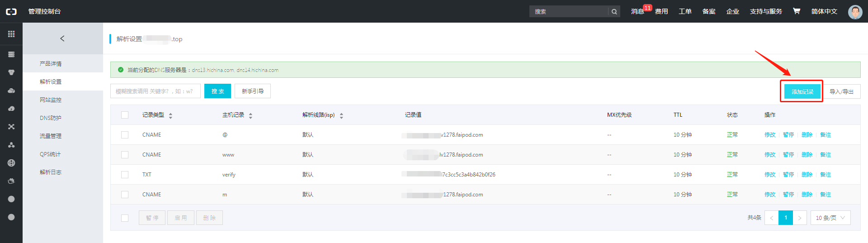868x243 pixels.
Task: Open the 简体中文 language selector
Action: pyautogui.click(x=824, y=11)
